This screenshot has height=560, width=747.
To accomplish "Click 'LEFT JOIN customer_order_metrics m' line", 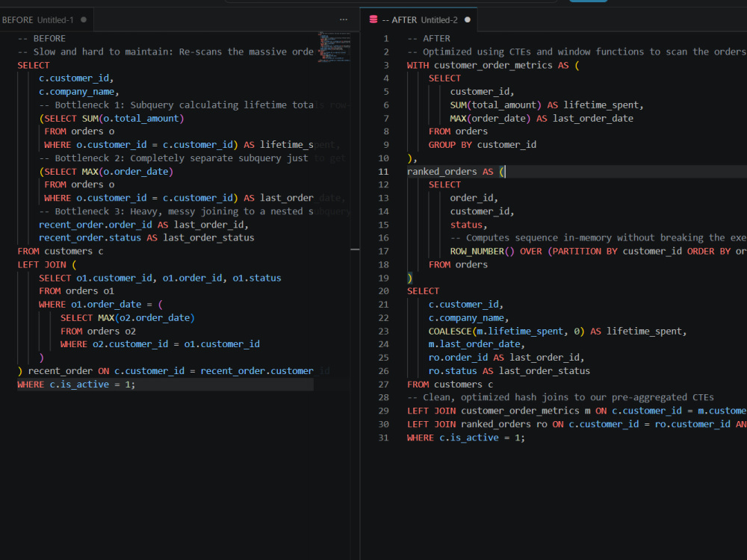I will pyautogui.click(x=577, y=411).
